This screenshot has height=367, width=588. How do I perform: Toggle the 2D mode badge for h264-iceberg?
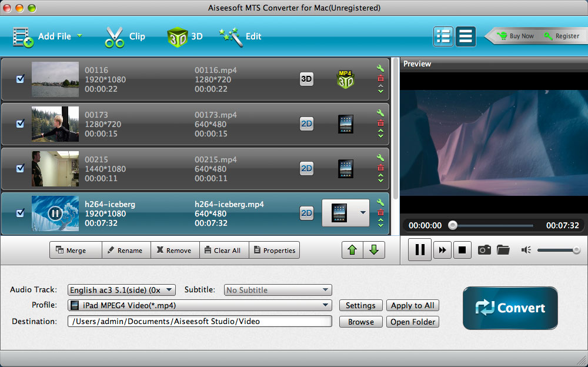pyautogui.click(x=306, y=213)
